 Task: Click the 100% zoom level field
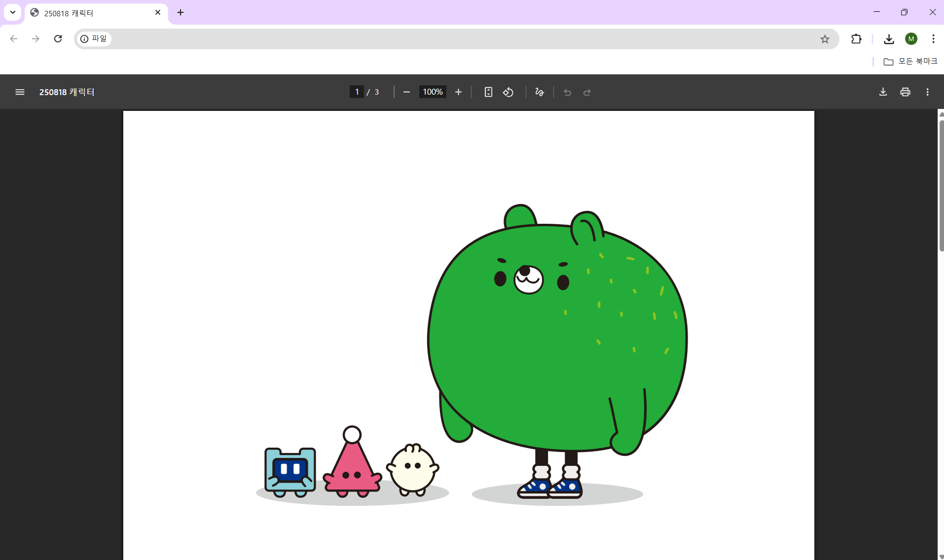coord(433,92)
